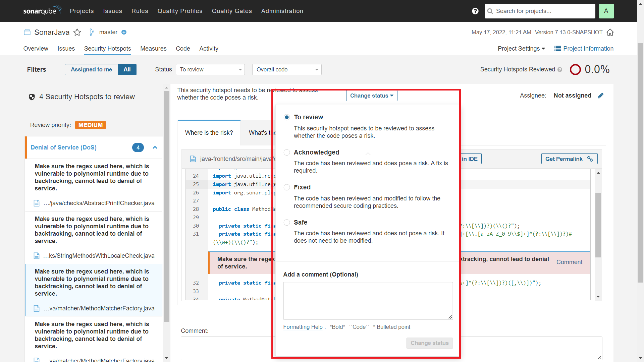Screen dimensions: 644x362
Task: Open the Project Settings dropdown
Action: click(521, 49)
